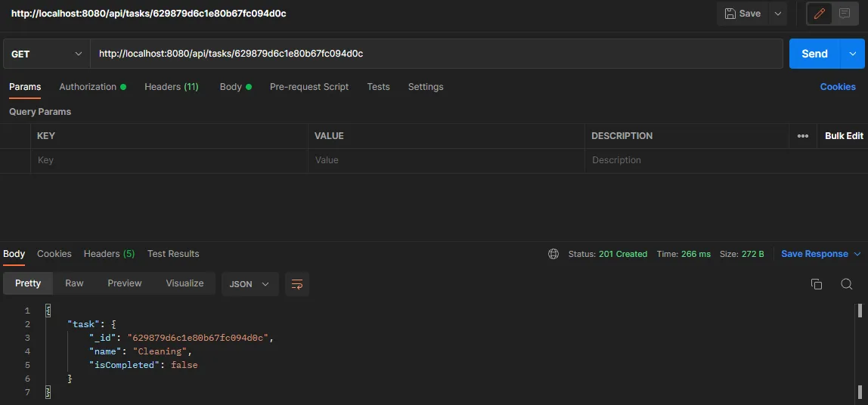
Task: Open response Headers (5) tab
Action: tap(109, 254)
